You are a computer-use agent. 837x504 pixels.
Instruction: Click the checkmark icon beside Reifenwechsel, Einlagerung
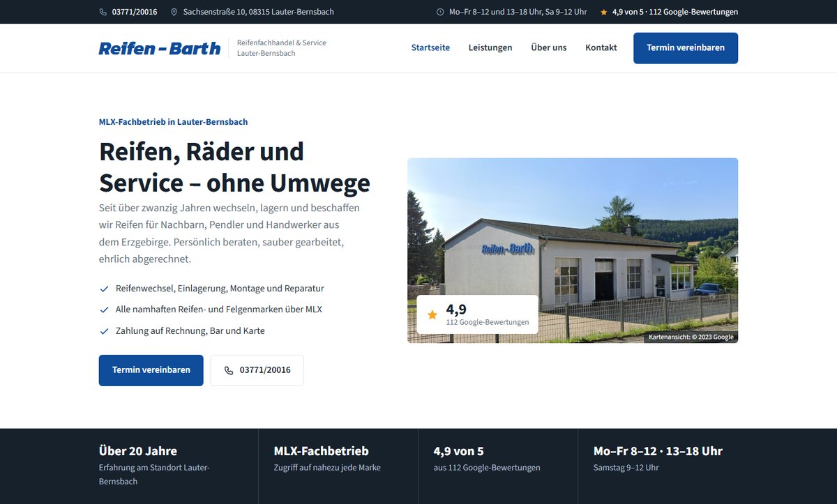104,289
